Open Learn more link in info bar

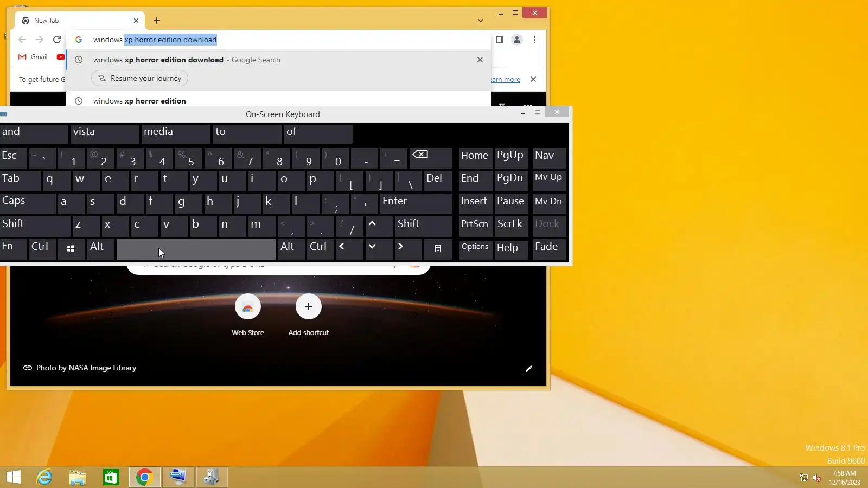(505, 79)
